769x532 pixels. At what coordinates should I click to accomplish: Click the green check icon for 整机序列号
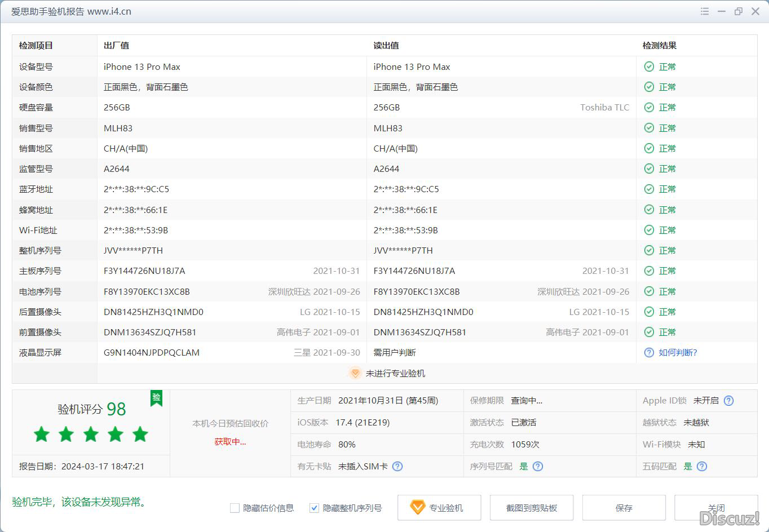[649, 250]
